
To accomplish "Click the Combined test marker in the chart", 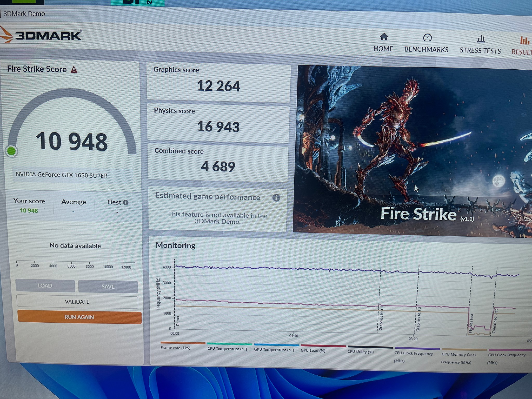I will (x=495, y=321).
